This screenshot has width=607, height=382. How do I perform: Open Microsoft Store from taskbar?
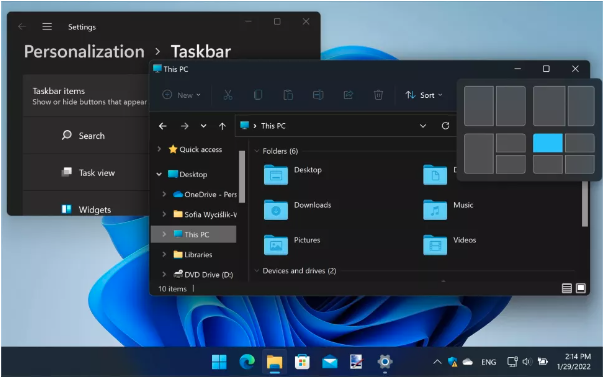[302, 362]
